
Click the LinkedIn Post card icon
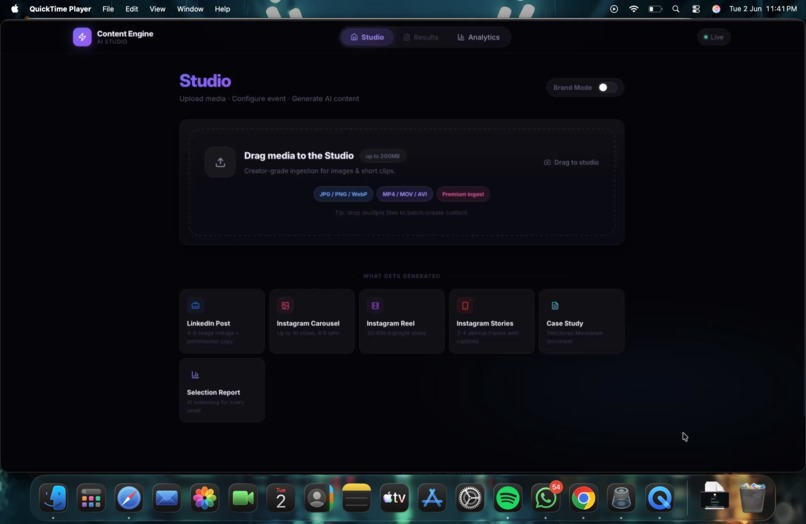pyautogui.click(x=195, y=305)
